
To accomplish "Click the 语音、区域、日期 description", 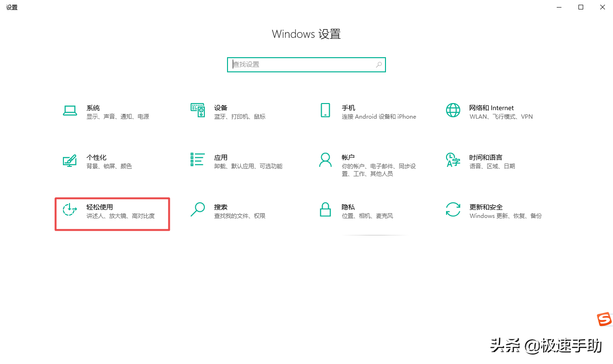I will [492, 166].
